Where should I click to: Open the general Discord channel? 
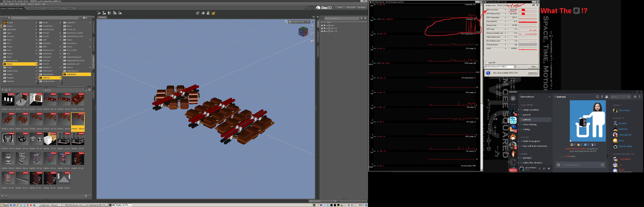(x=527, y=115)
